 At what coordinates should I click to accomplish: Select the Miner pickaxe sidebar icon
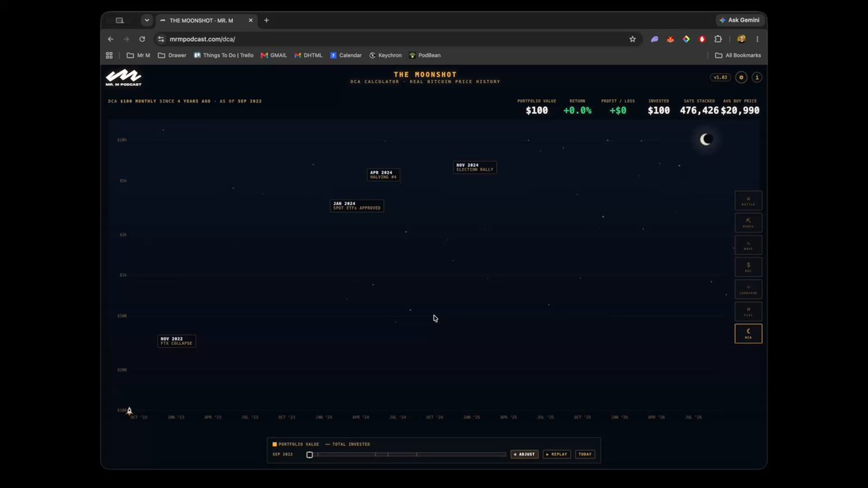coord(748,223)
